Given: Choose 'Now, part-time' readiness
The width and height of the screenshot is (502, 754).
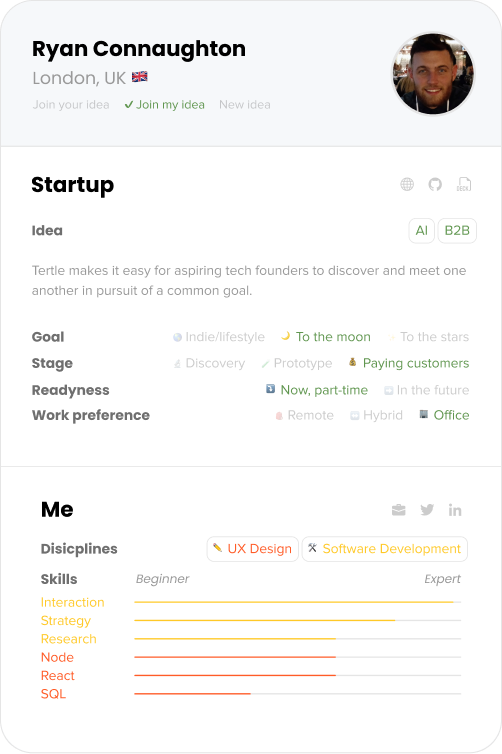Looking at the screenshot, I should 317,390.
